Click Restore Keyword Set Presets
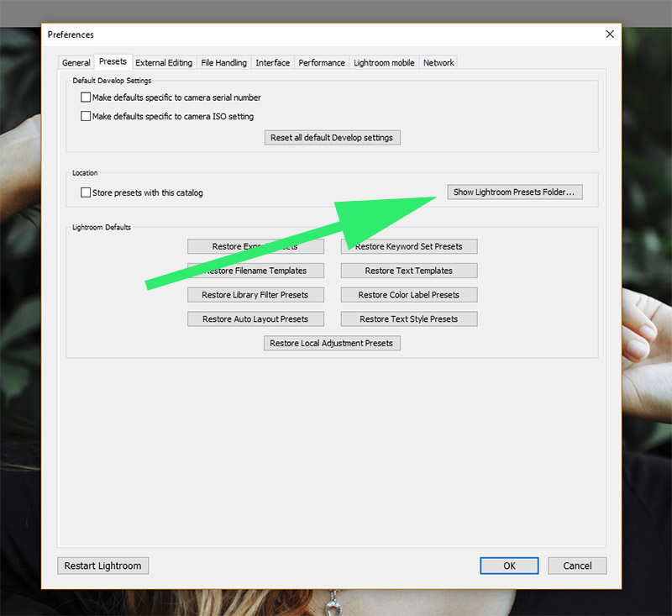The width and height of the screenshot is (672, 616). pos(409,246)
